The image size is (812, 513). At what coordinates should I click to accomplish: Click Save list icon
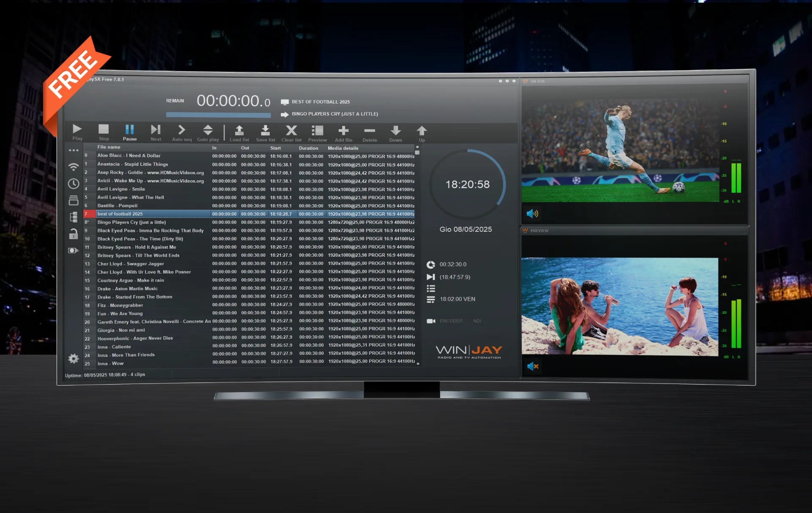coord(265,131)
